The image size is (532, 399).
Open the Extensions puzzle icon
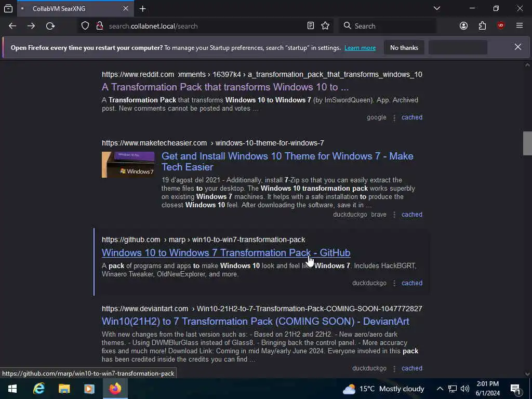(482, 26)
